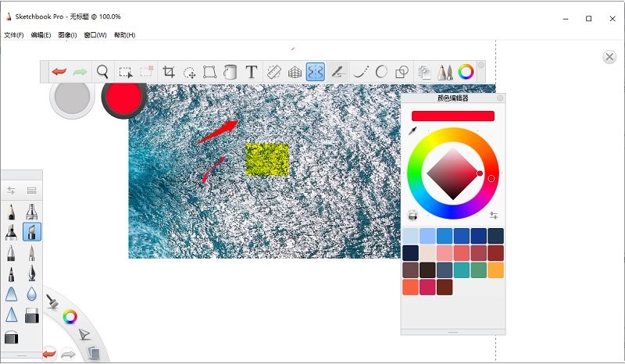Viewport: 625px width, 364px height.
Task: Enable the Ruler guide tool
Action: tap(274, 72)
